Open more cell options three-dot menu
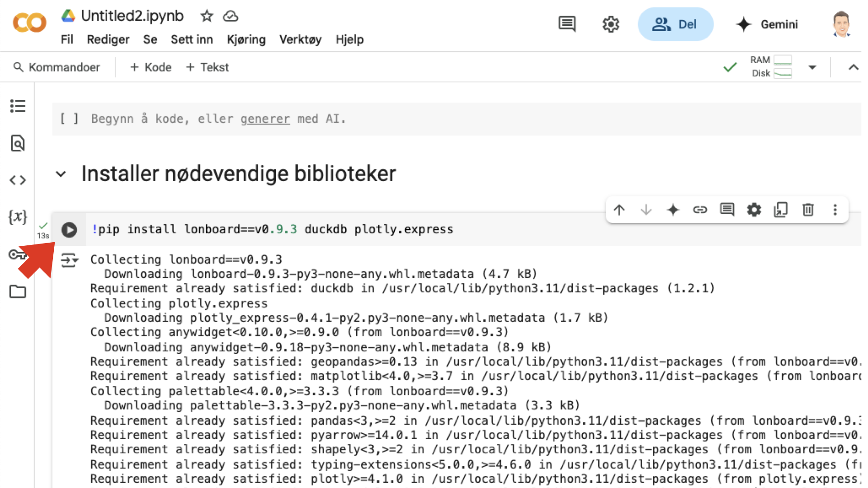 coord(835,210)
